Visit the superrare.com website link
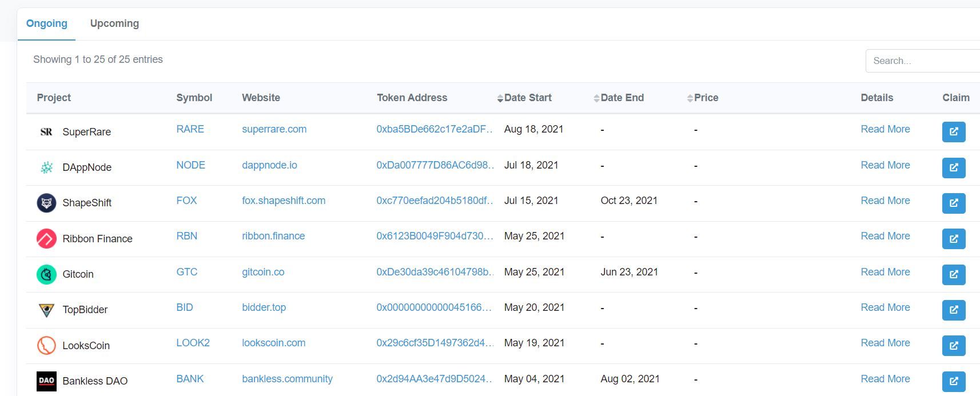 coord(274,129)
